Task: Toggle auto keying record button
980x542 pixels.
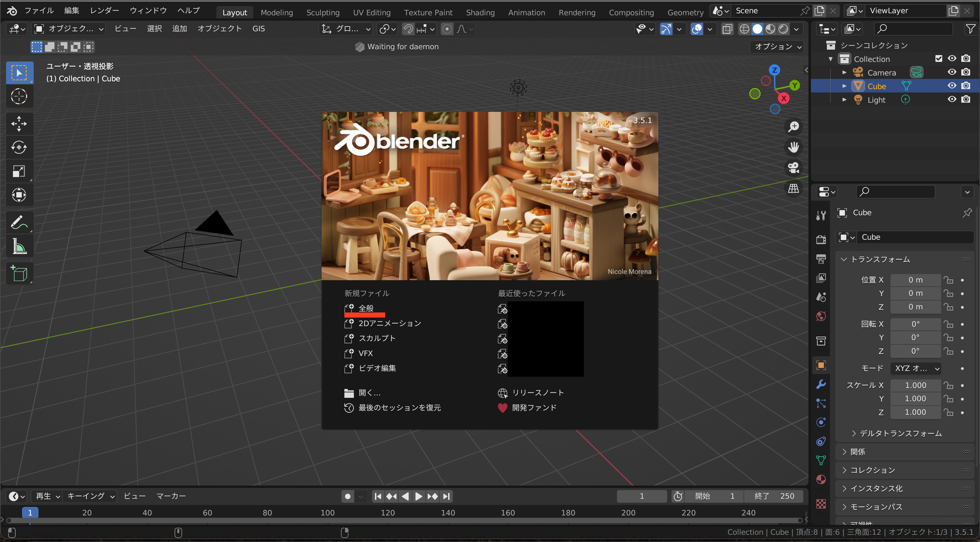Action: (x=347, y=496)
